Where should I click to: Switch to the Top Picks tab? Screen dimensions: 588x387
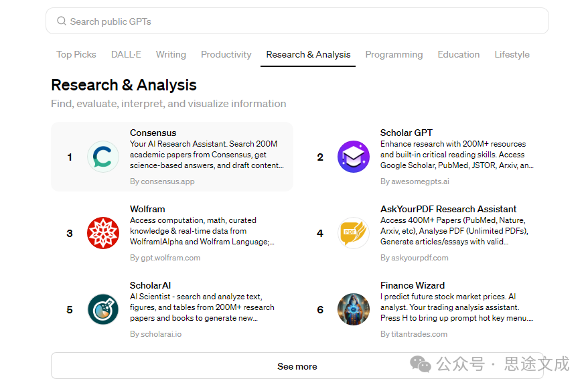[x=76, y=55]
